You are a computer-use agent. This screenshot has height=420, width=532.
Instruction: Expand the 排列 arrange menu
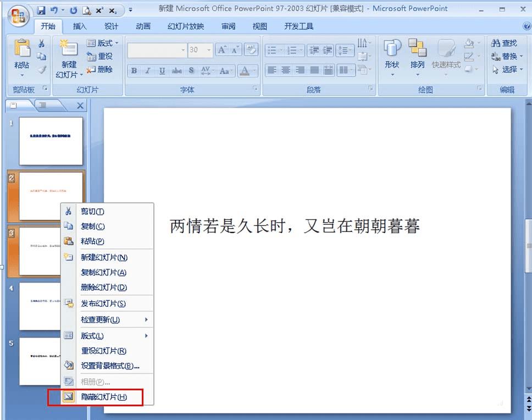pos(417,58)
